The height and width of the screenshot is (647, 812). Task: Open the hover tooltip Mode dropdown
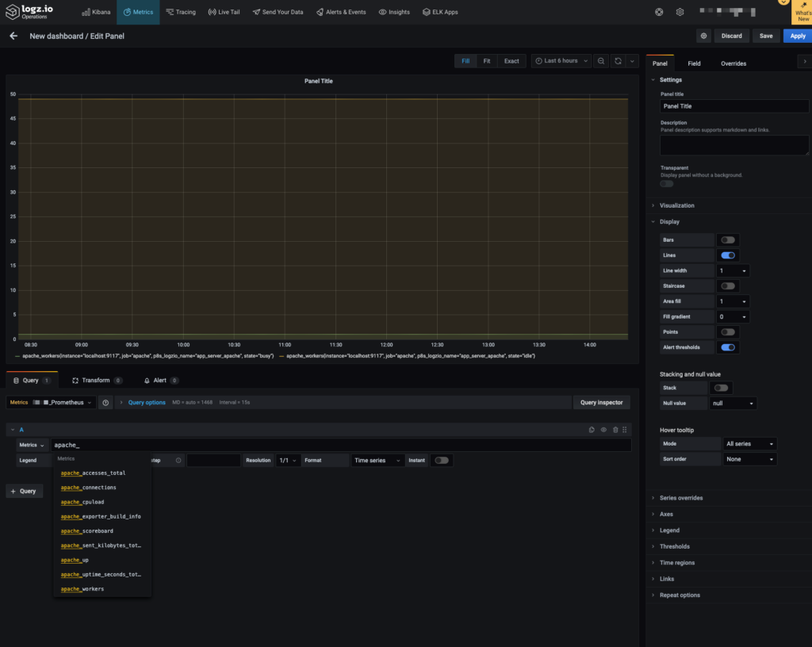(750, 443)
